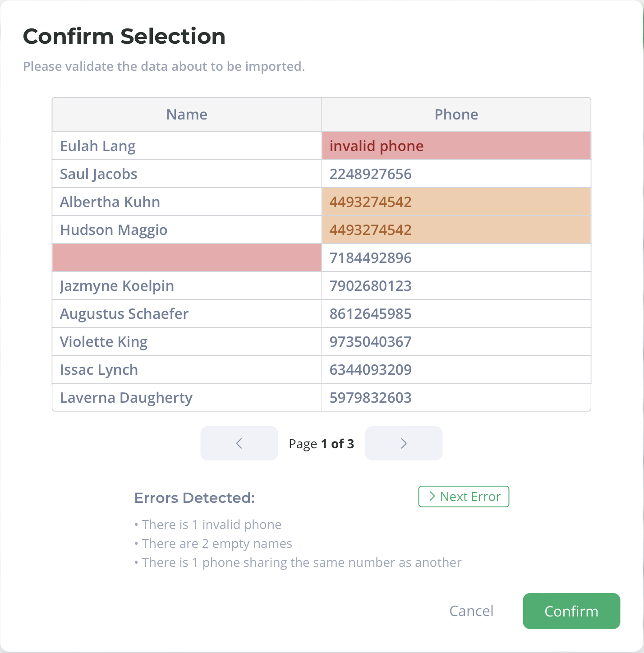The height and width of the screenshot is (653, 644).
Task: Select the Phone column header
Action: coord(456,115)
